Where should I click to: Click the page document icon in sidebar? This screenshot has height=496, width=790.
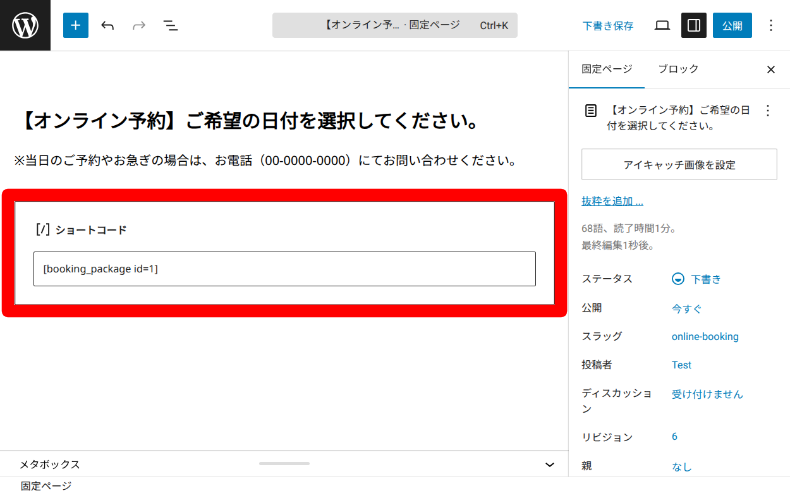[x=590, y=110]
